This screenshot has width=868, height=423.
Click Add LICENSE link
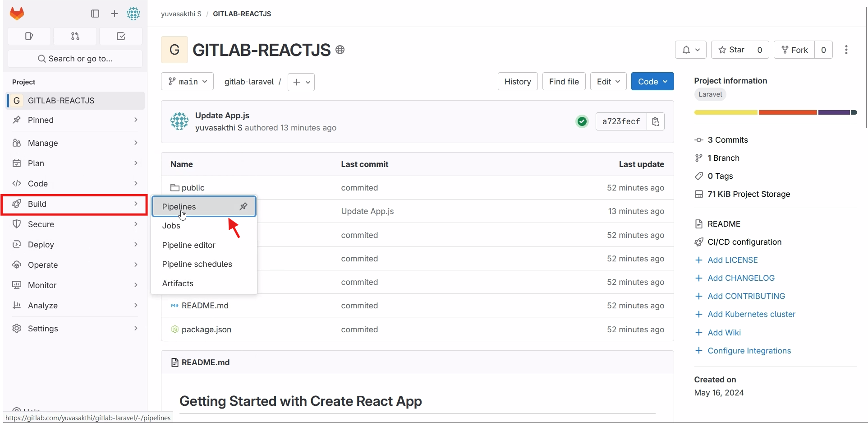coord(733,260)
